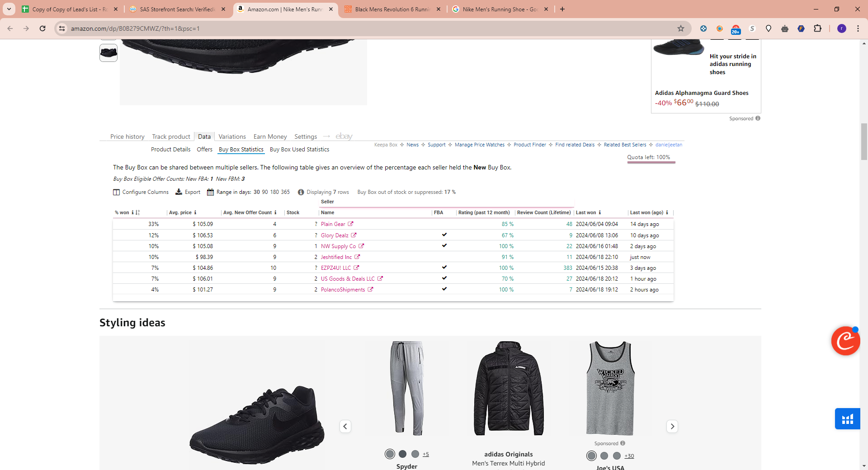Switch to Black Mens Revolution 6 browser tab
Screen dimensions: 868x470
[x=392, y=9]
